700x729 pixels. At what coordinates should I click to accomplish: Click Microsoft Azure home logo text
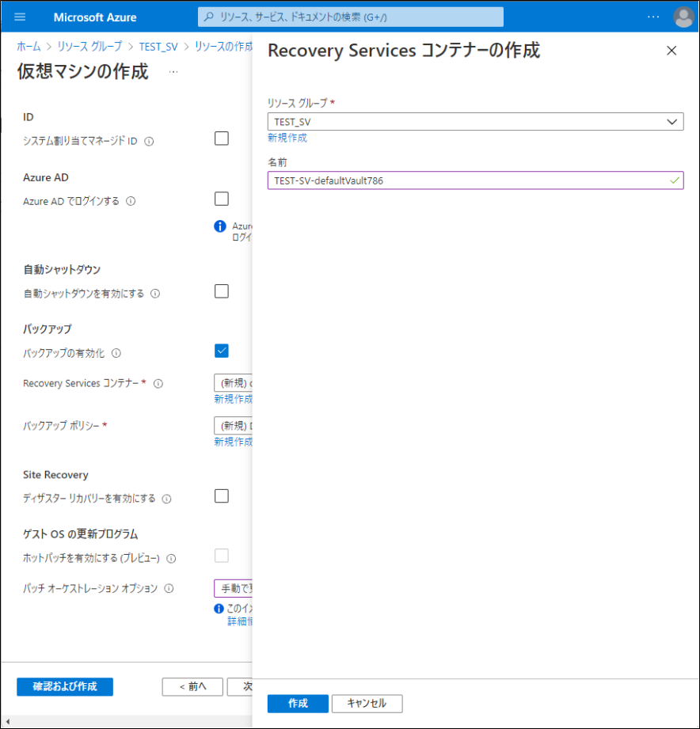(x=95, y=17)
